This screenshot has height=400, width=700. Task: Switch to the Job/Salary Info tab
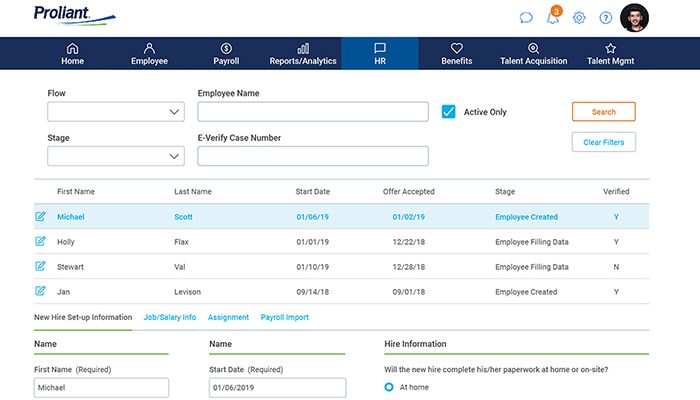tap(170, 317)
